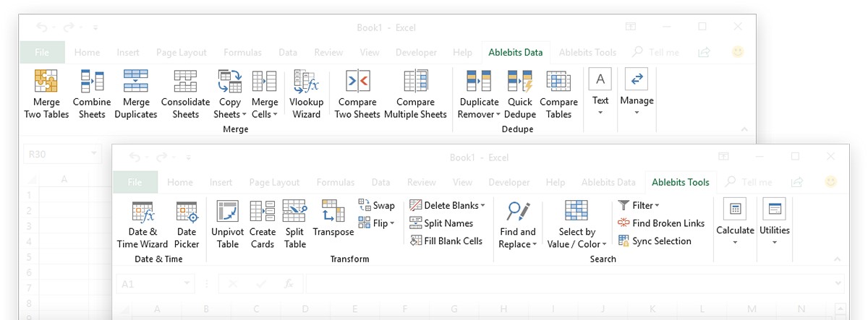Click Tell me search in front window
868x320 pixels.
[749, 182]
